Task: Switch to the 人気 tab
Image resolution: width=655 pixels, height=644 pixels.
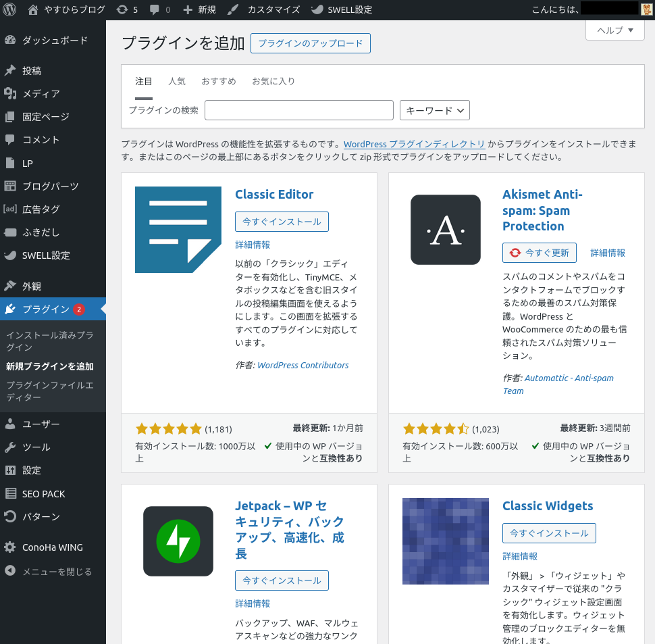Action: (177, 81)
